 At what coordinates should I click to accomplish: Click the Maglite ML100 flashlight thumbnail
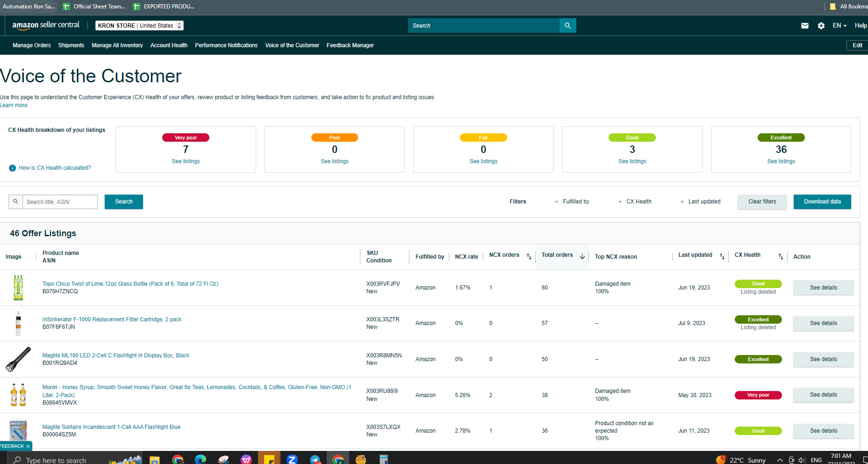(18, 359)
